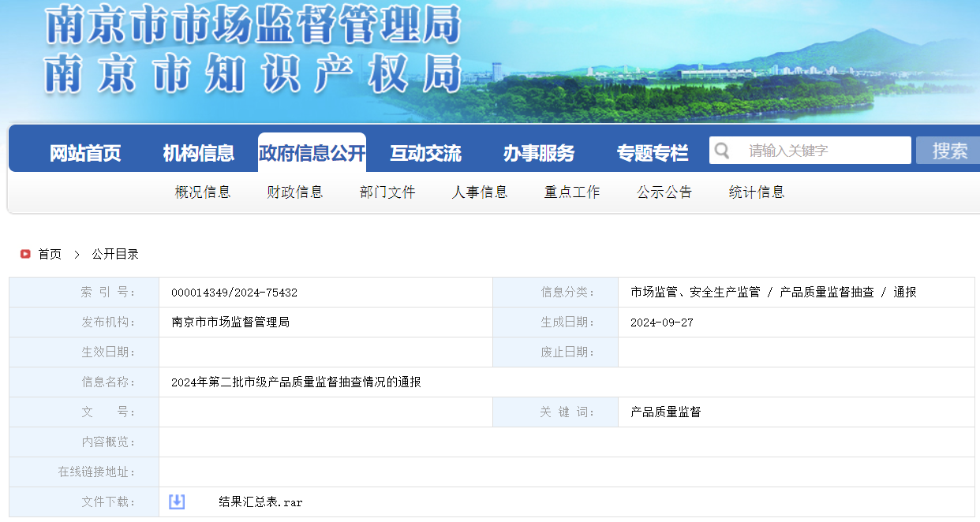Click the 文件下载 label cell

click(x=84, y=502)
